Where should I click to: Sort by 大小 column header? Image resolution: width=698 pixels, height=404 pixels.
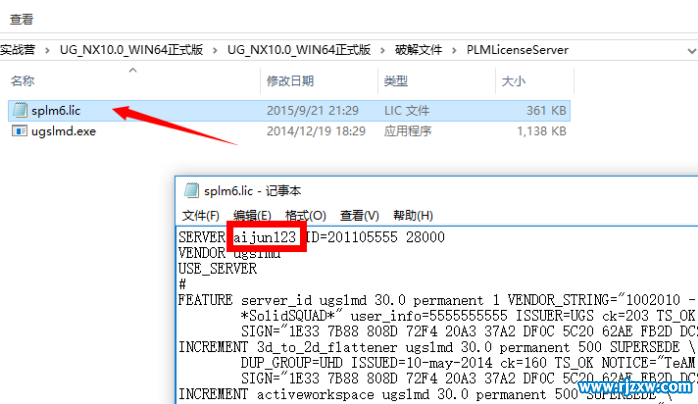coord(513,81)
